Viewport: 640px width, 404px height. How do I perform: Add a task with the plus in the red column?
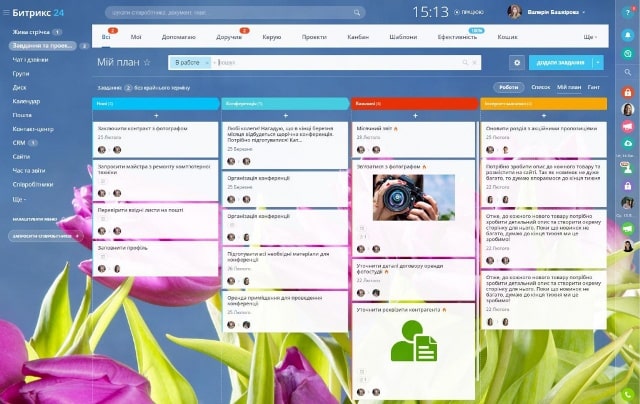coord(414,116)
